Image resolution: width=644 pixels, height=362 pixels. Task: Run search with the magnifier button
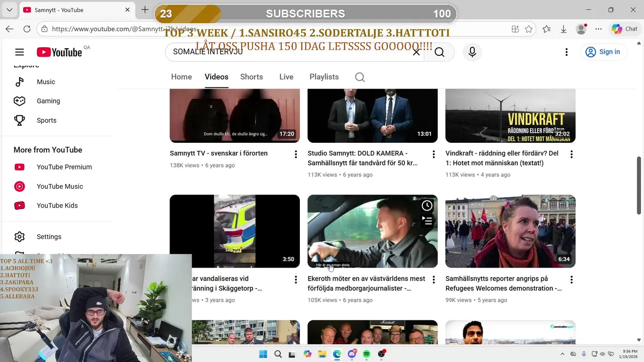(x=439, y=52)
